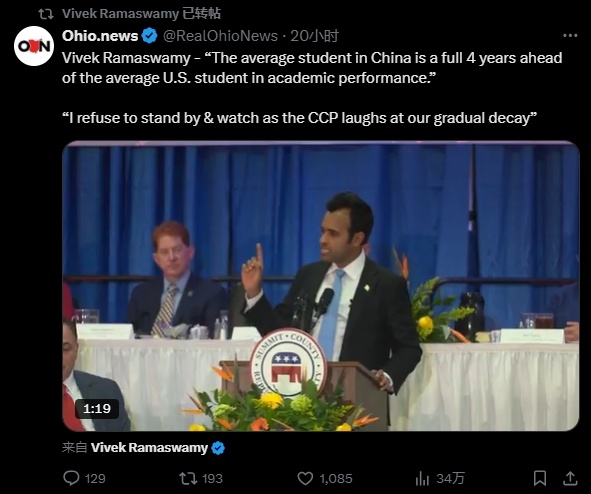Play the Vivek Ramaswamy speech video
Viewport: 591px width, 494px height.
pyautogui.click(x=320, y=286)
